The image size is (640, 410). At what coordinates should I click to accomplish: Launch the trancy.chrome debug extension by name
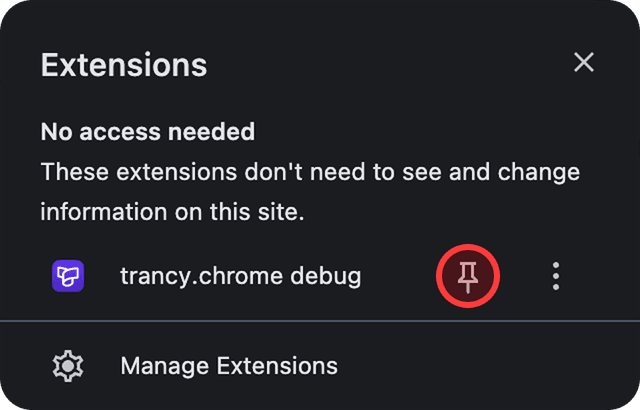240,277
